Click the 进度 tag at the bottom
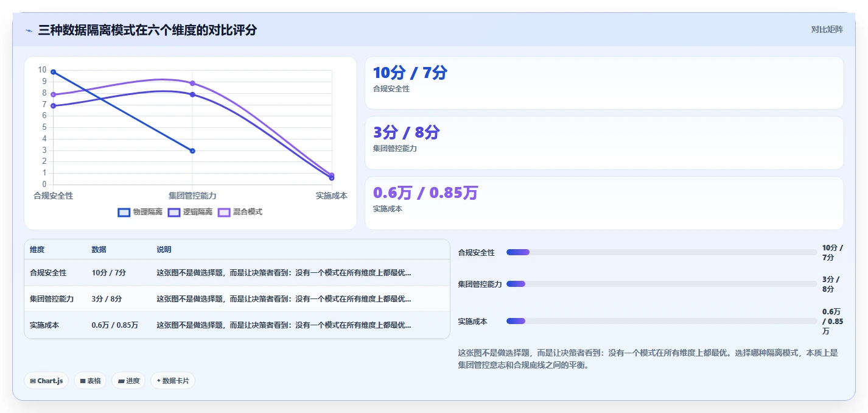This screenshot has height=413, width=868. tap(128, 381)
